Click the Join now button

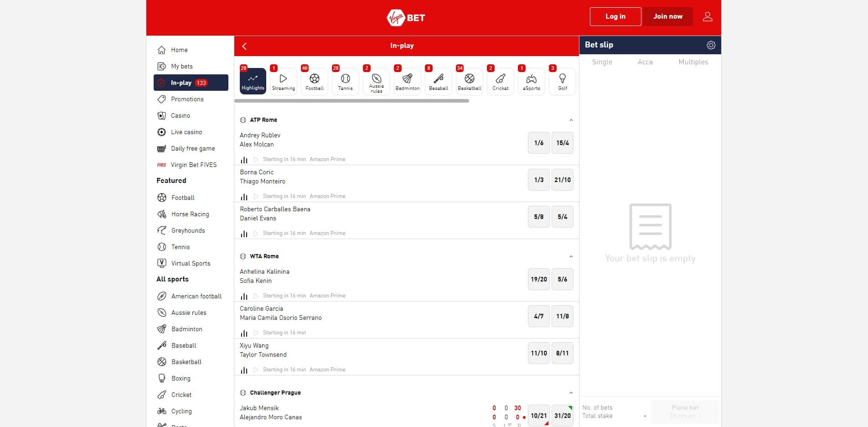tap(668, 16)
